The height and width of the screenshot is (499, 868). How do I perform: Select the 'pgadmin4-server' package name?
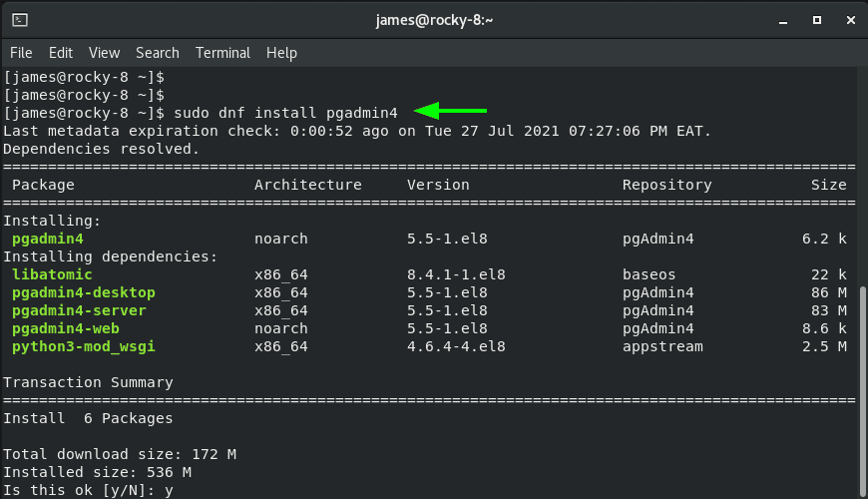(x=79, y=310)
